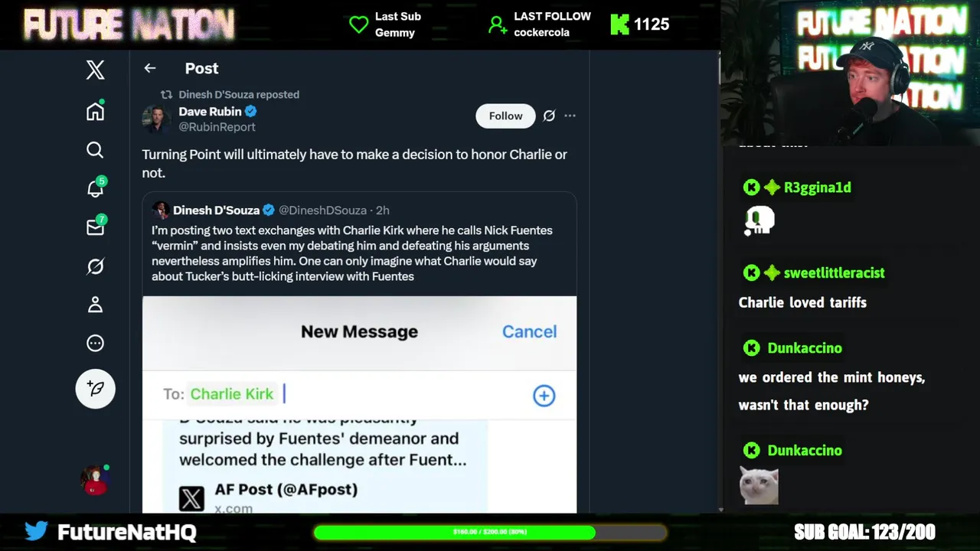980x551 pixels.
Task: Open the account avatar switcher at sidebar bottom
Action: tap(95, 479)
